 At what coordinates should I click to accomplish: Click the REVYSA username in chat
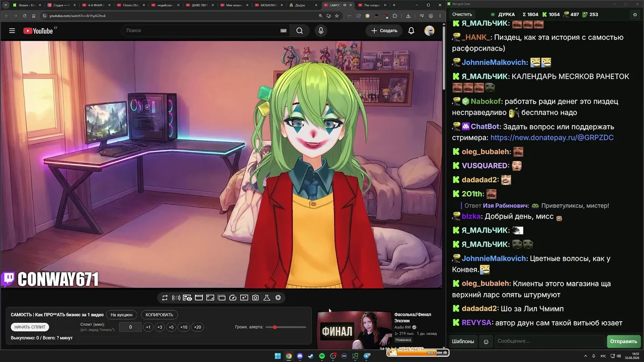pyautogui.click(x=475, y=323)
